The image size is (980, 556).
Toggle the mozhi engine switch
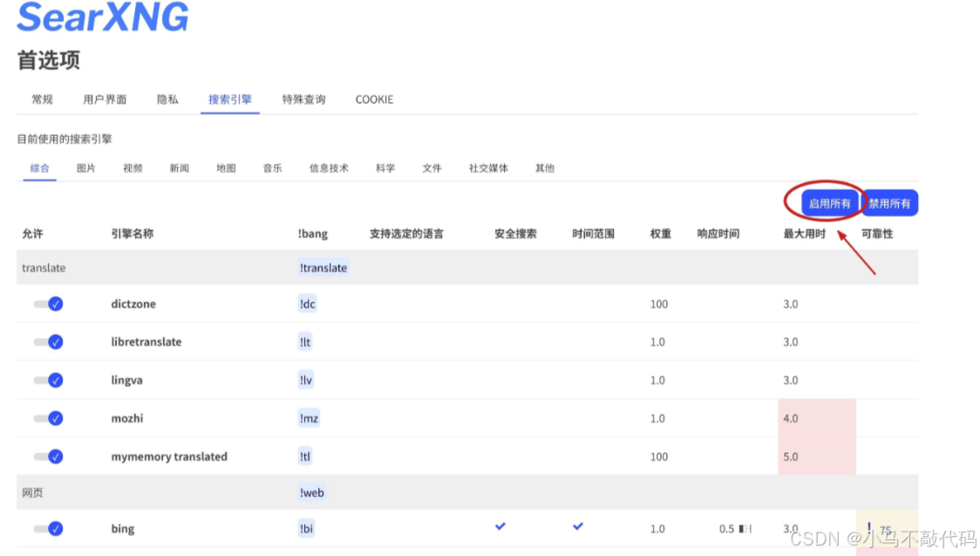48,418
